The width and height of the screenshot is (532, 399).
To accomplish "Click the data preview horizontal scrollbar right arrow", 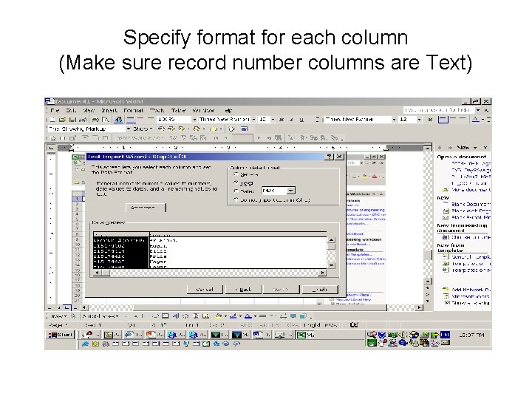I will (x=323, y=273).
